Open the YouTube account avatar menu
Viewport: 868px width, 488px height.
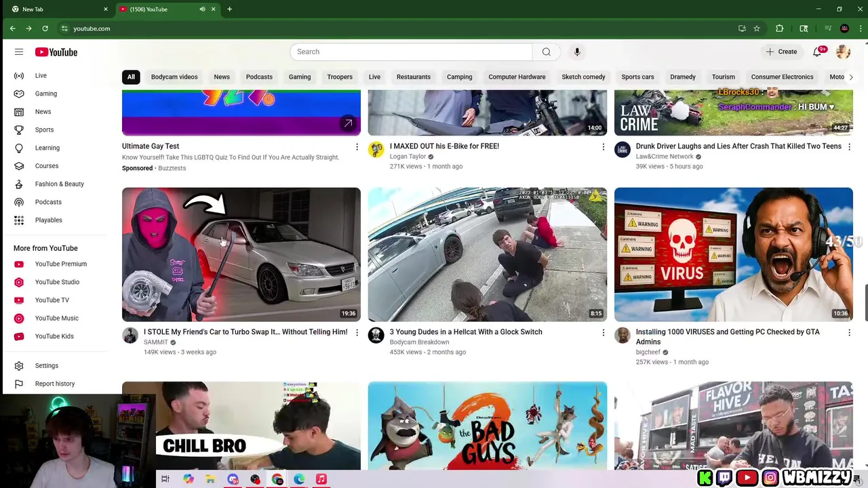843,52
